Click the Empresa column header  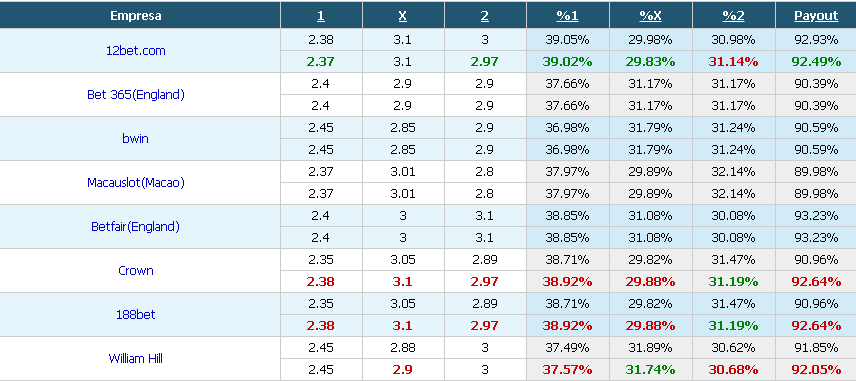pos(135,16)
